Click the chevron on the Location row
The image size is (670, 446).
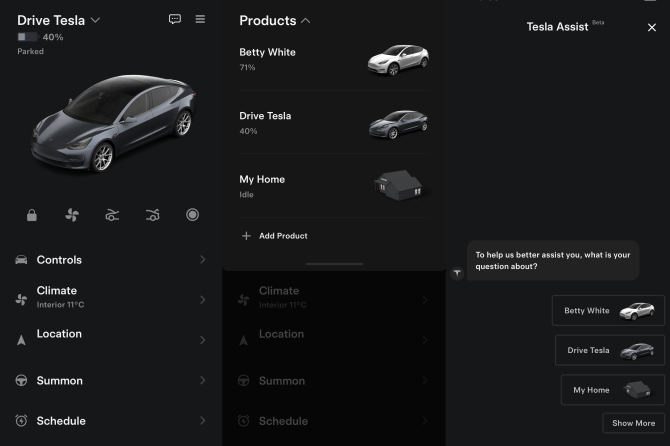click(x=202, y=340)
